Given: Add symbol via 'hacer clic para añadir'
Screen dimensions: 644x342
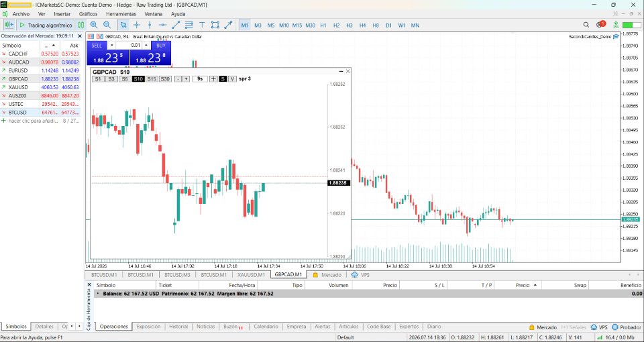Looking at the screenshot, I should (33, 121).
